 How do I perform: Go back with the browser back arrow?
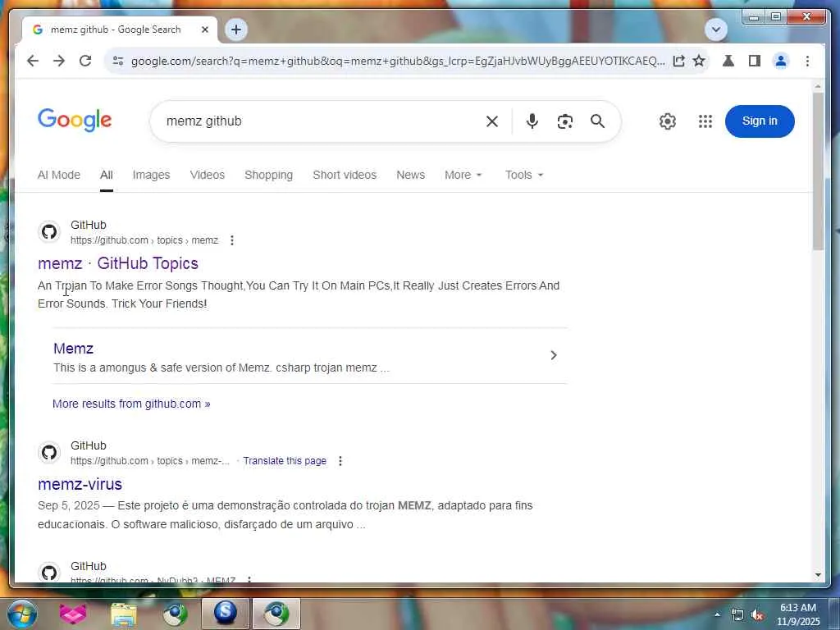(x=33, y=61)
